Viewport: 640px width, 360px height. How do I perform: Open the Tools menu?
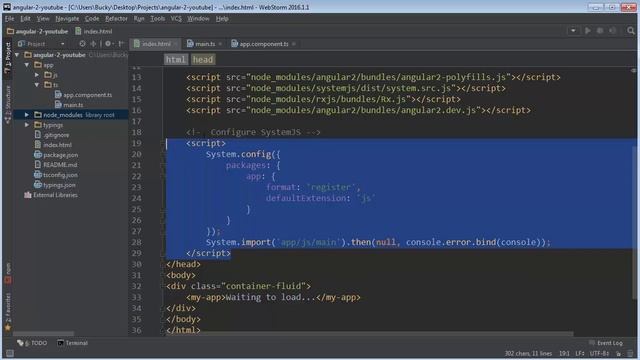point(158,19)
